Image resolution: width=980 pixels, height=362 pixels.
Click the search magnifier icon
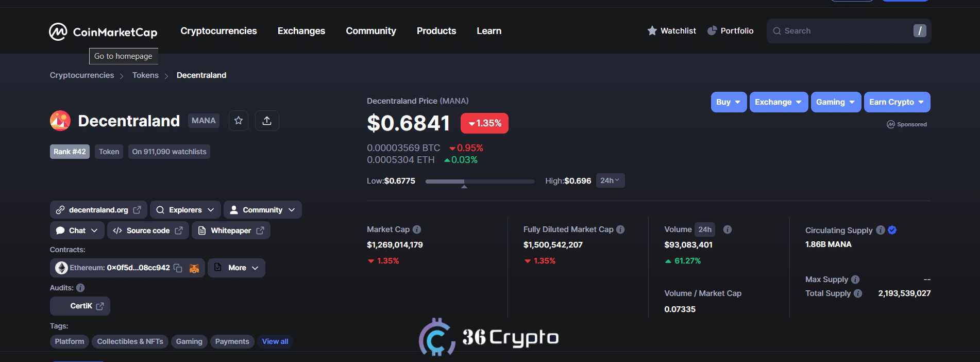click(x=777, y=31)
